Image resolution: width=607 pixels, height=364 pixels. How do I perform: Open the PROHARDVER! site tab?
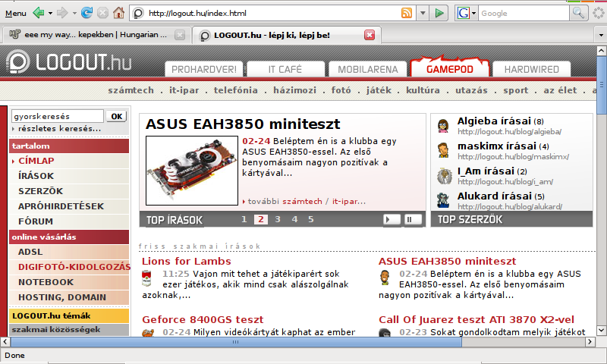pos(204,69)
